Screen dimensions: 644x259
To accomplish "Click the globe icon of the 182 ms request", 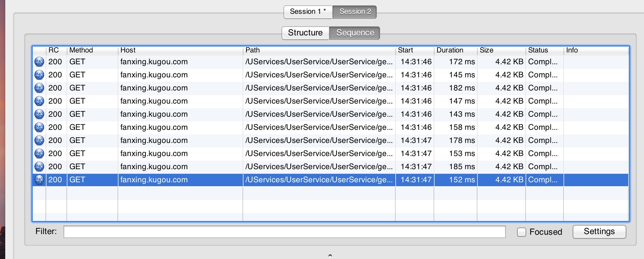I will [x=39, y=88].
